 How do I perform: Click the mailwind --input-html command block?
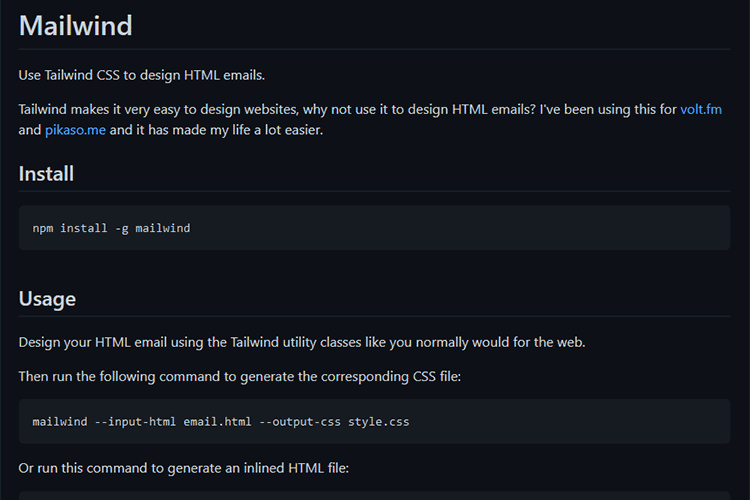[x=374, y=422]
